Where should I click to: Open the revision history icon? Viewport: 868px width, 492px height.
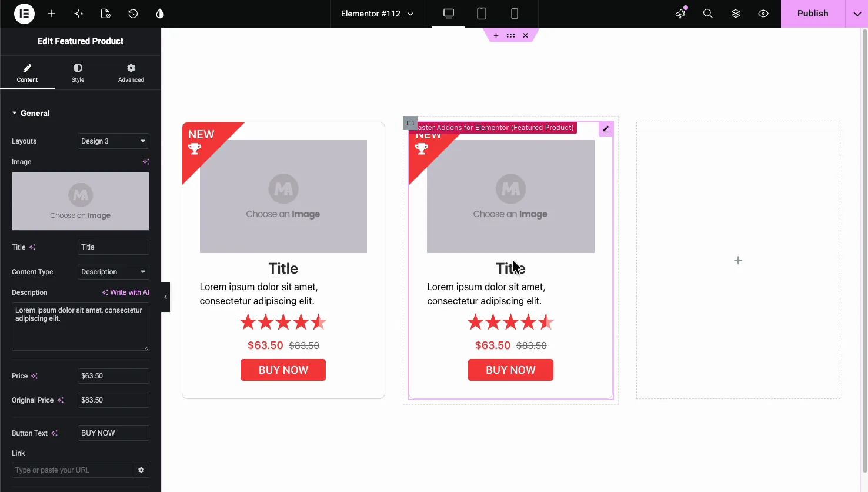[133, 14]
